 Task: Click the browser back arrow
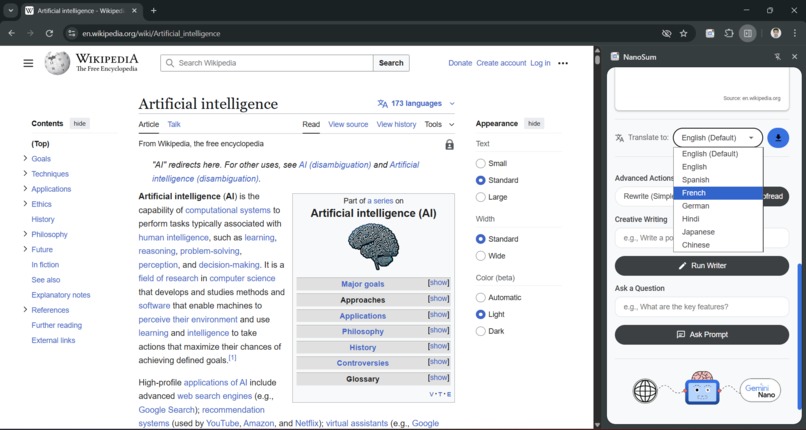pos(11,33)
